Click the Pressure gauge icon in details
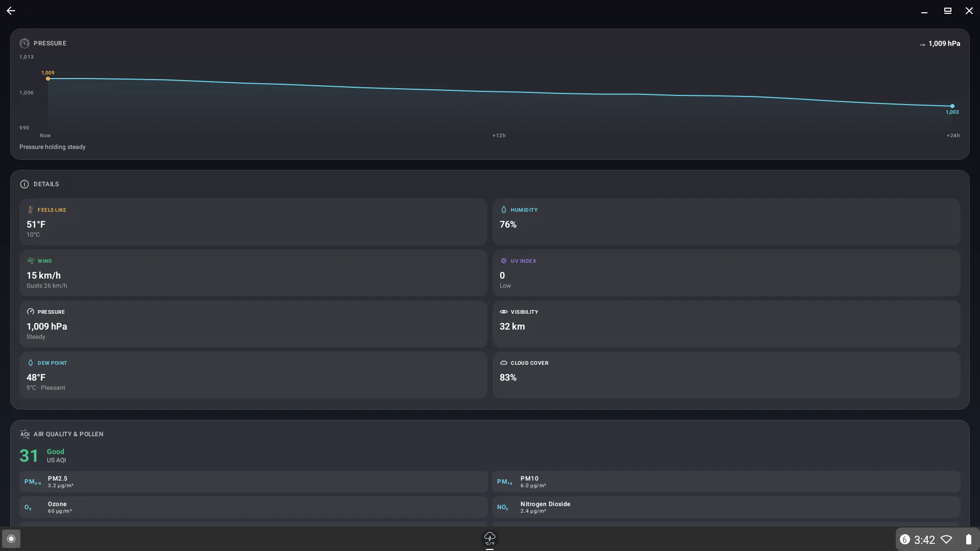The image size is (980, 551). 31,312
